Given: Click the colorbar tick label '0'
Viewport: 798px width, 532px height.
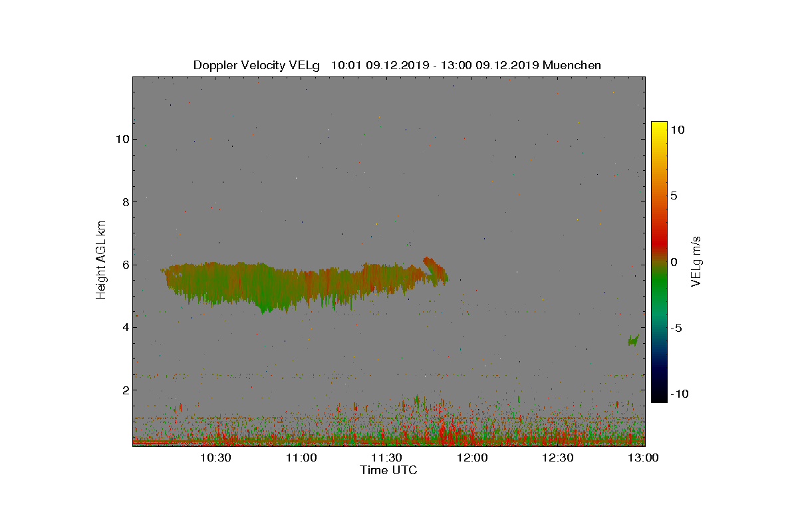Looking at the screenshot, I should pyautogui.click(x=673, y=262).
